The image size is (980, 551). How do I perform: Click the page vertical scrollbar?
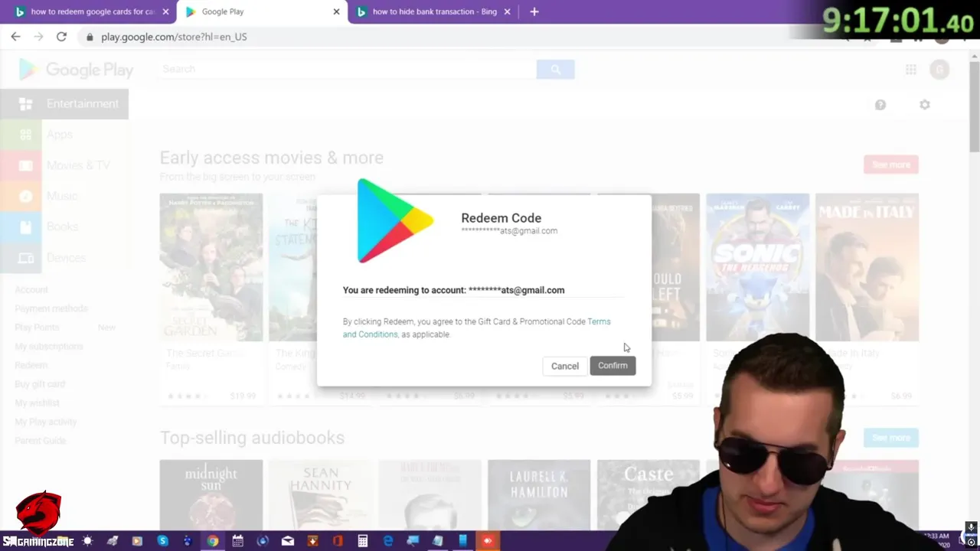pos(974,107)
